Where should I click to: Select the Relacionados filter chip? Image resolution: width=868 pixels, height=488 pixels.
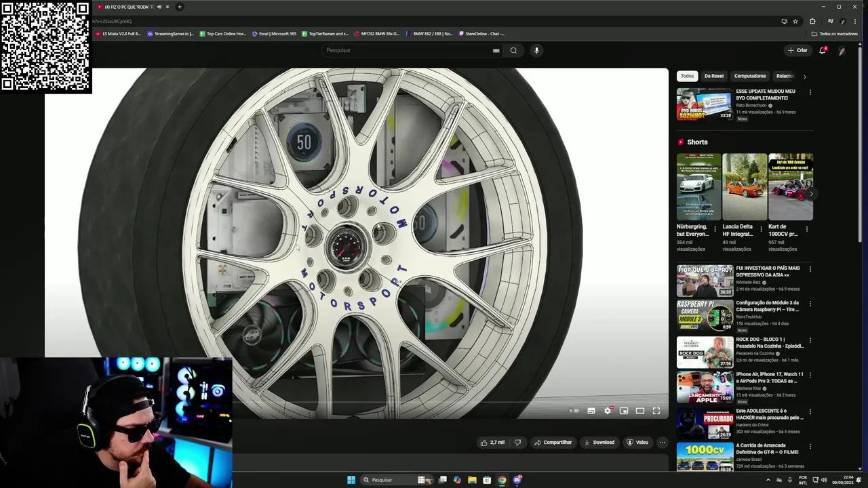click(785, 76)
